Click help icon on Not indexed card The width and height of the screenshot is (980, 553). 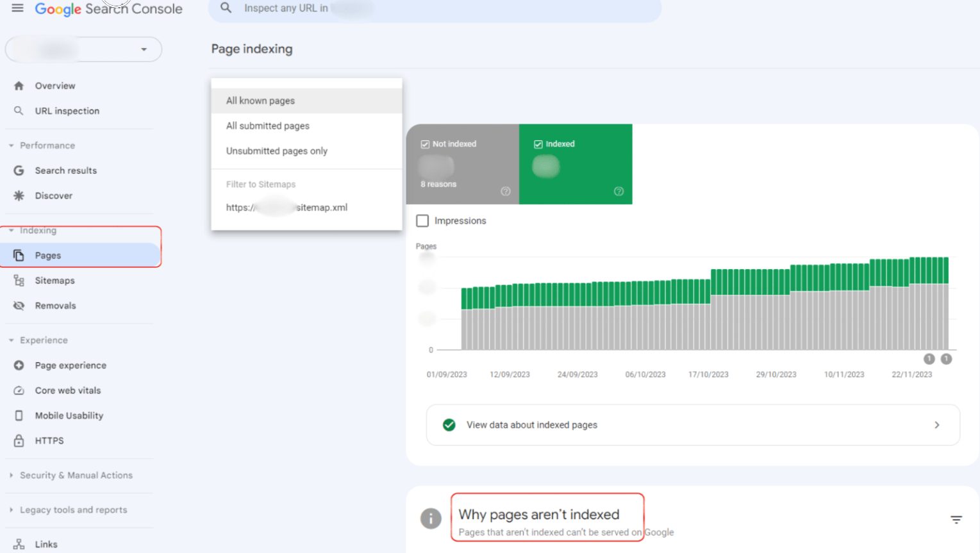point(506,192)
